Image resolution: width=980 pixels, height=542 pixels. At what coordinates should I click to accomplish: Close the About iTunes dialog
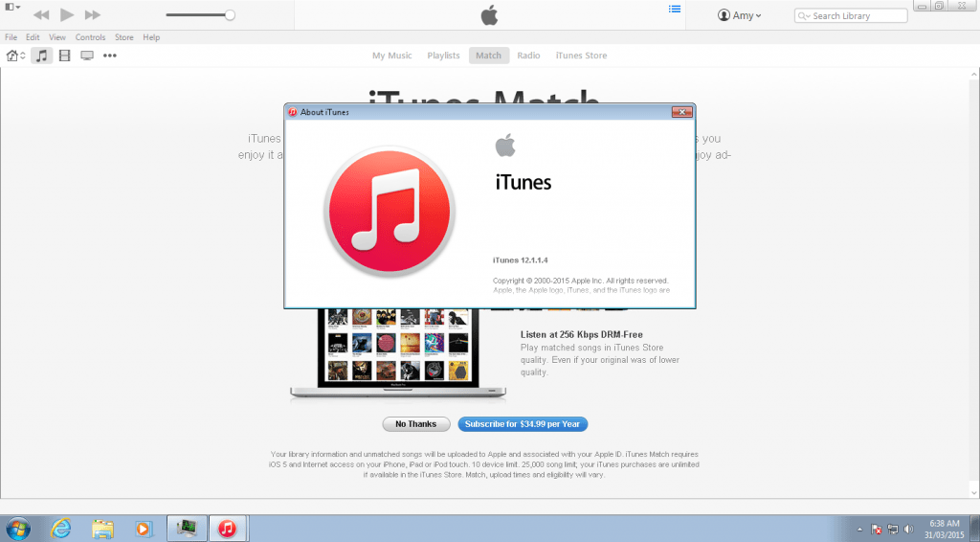[681, 112]
